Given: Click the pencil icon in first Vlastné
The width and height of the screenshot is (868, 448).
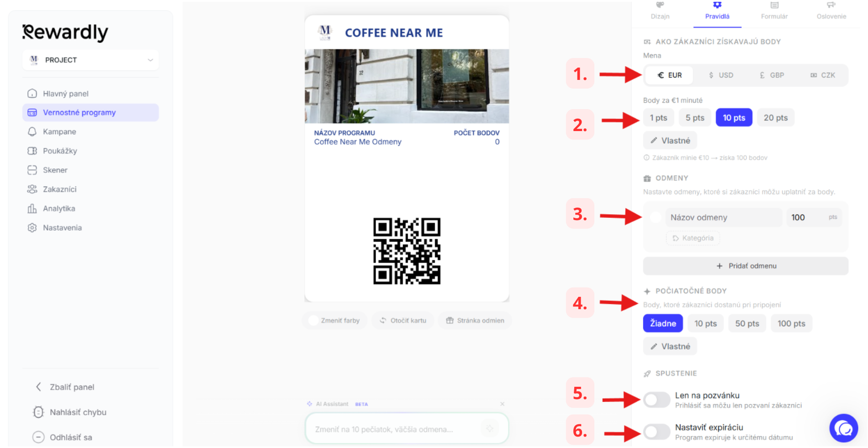Looking at the screenshot, I should [x=654, y=141].
